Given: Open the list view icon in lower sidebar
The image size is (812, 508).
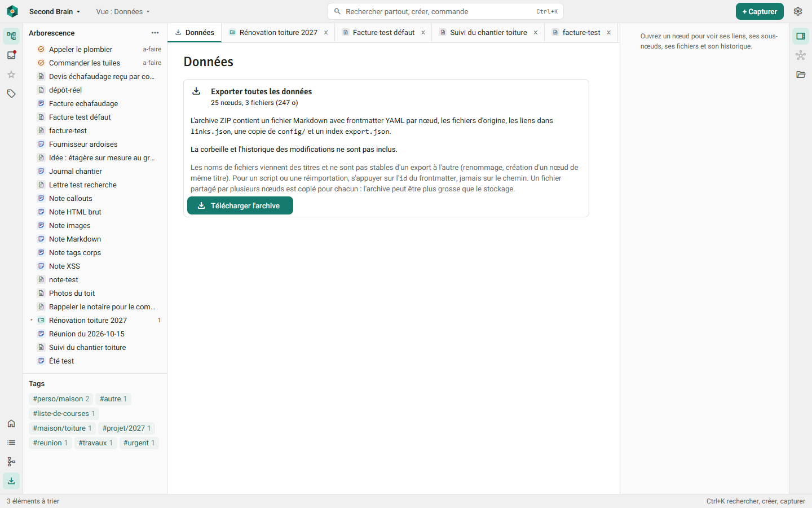Looking at the screenshot, I should click(11, 443).
